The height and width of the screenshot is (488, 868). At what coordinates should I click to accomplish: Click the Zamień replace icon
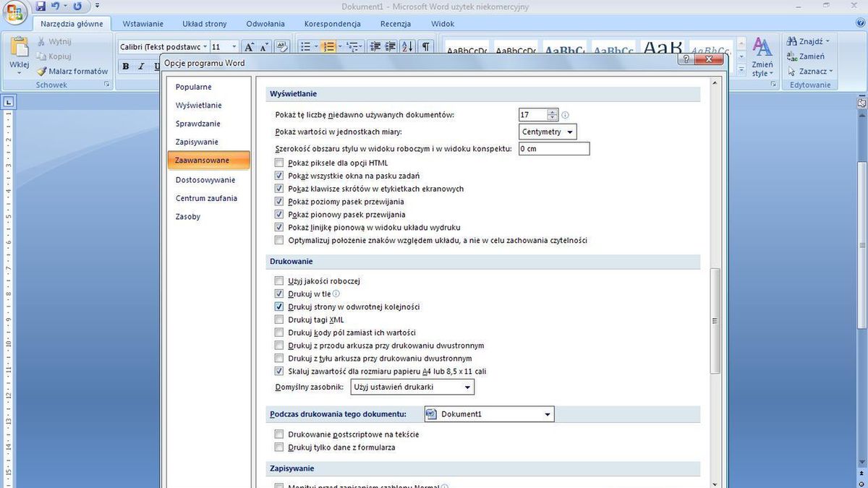click(x=792, y=56)
